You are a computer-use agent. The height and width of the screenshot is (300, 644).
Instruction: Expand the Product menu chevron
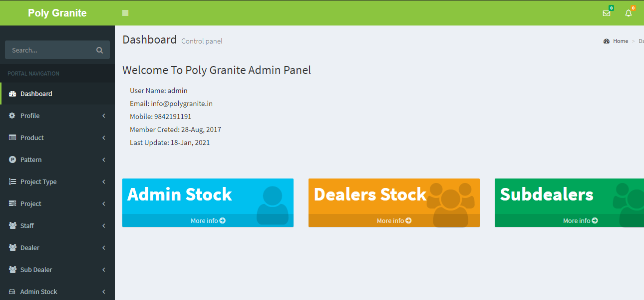[104, 138]
